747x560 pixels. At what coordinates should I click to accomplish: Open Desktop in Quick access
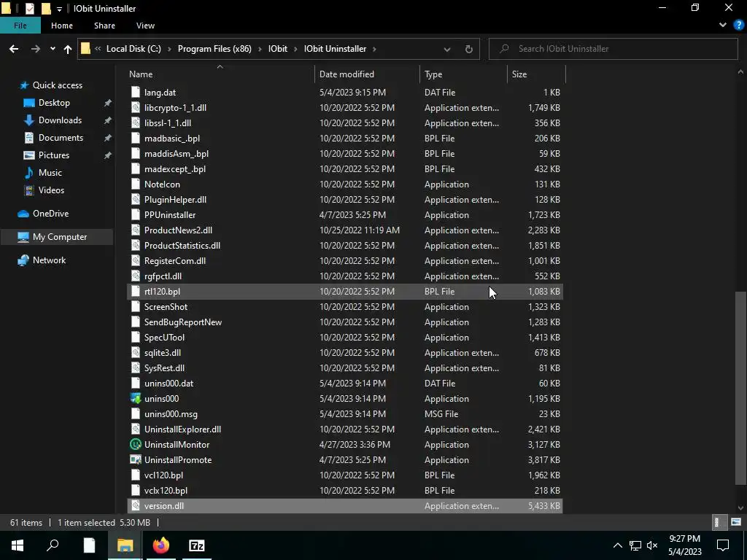54,102
